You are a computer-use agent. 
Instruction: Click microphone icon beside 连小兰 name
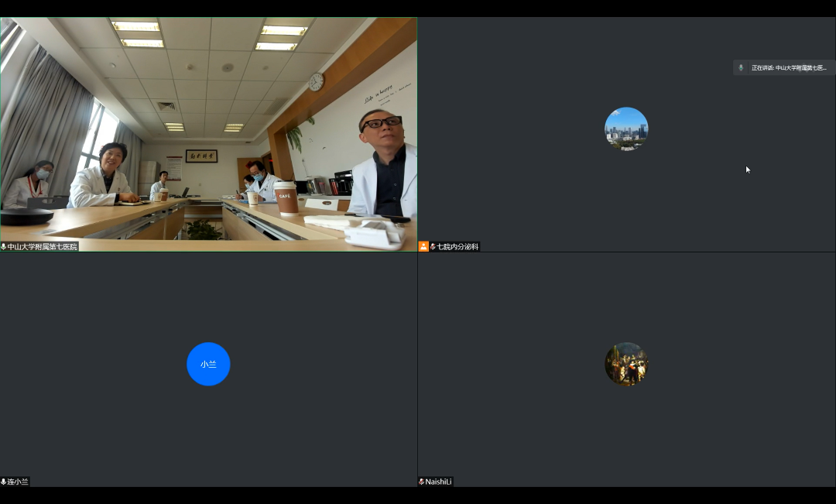4,482
